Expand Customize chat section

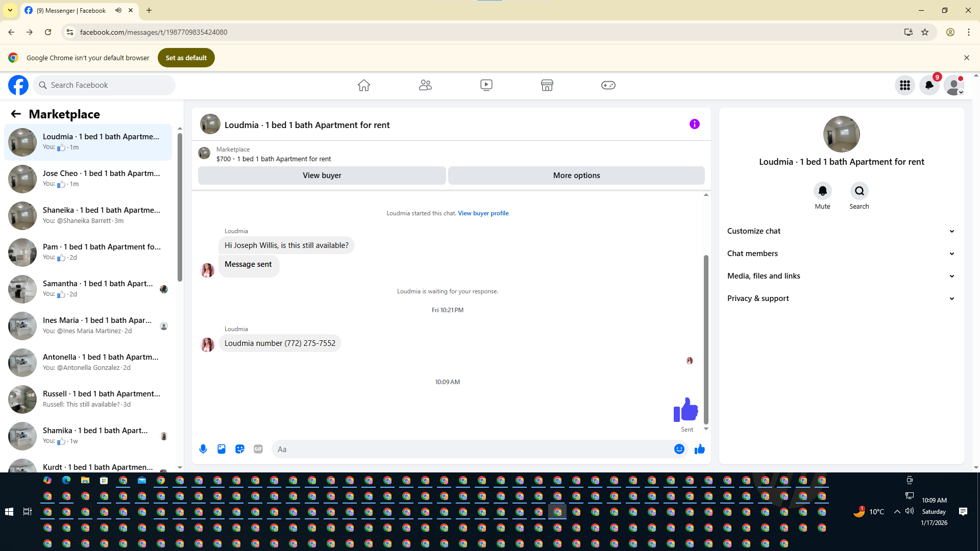pyautogui.click(x=841, y=231)
